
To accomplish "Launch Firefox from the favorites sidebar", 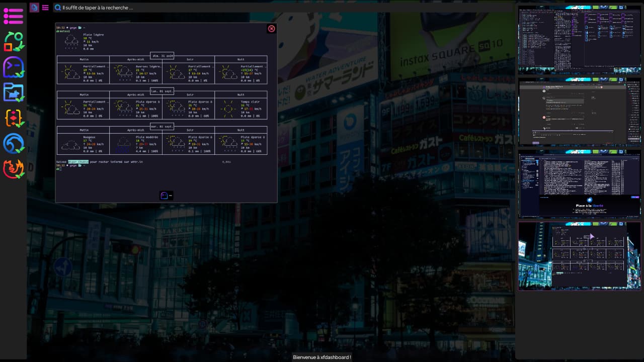I will pos(14,169).
